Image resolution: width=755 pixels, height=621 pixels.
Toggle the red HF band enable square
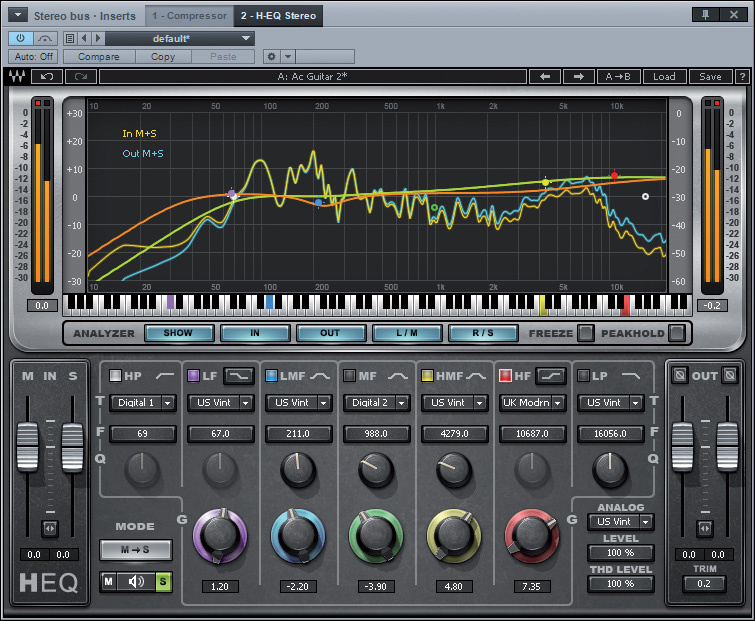click(505, 375)
